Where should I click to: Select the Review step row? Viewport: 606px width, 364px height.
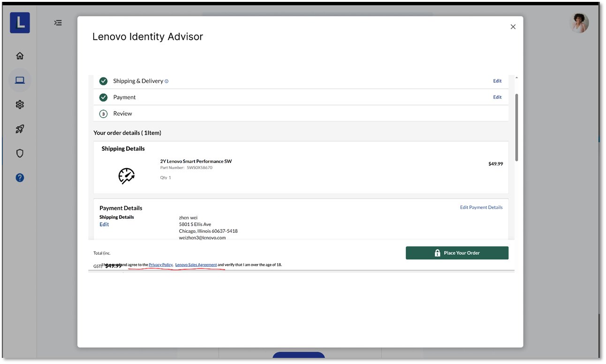tap(301, 114)
